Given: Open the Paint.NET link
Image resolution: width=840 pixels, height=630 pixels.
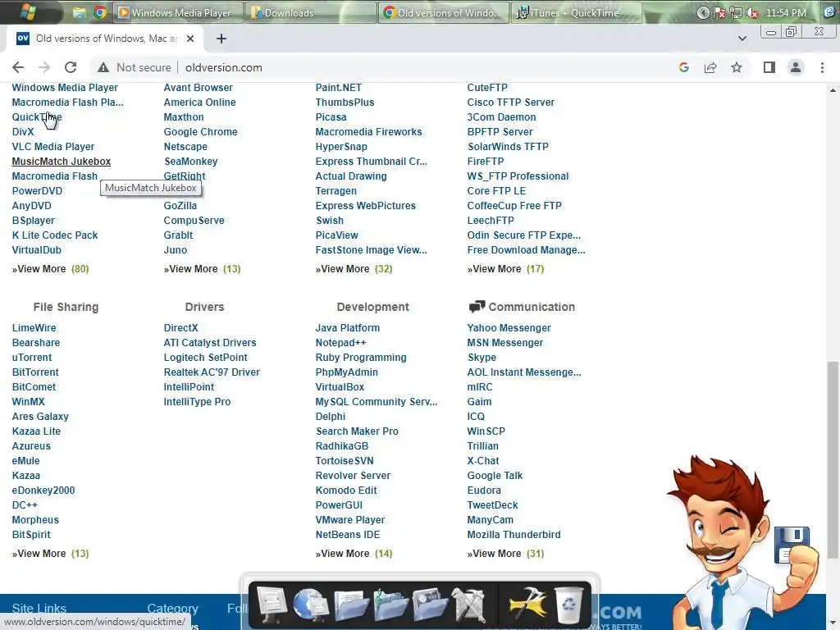Looking at the screenshot, I should point(339,87).
